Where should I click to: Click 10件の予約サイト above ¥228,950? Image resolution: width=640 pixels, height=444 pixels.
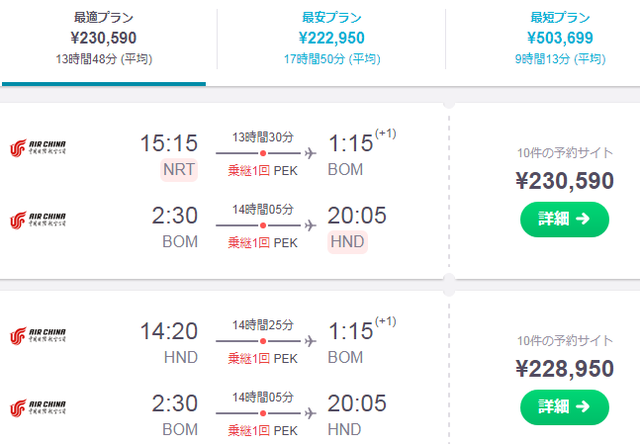[565, 341]
